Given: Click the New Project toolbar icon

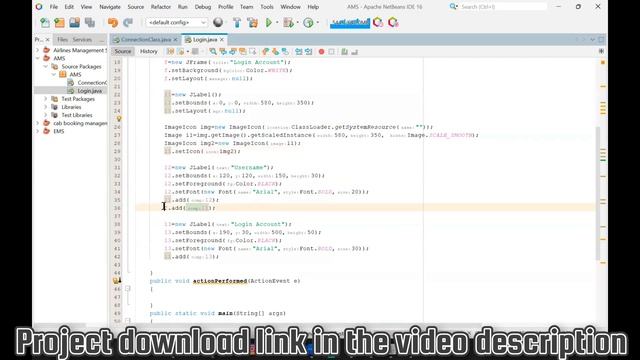Looking at the screenshot, I should point(60,23).
